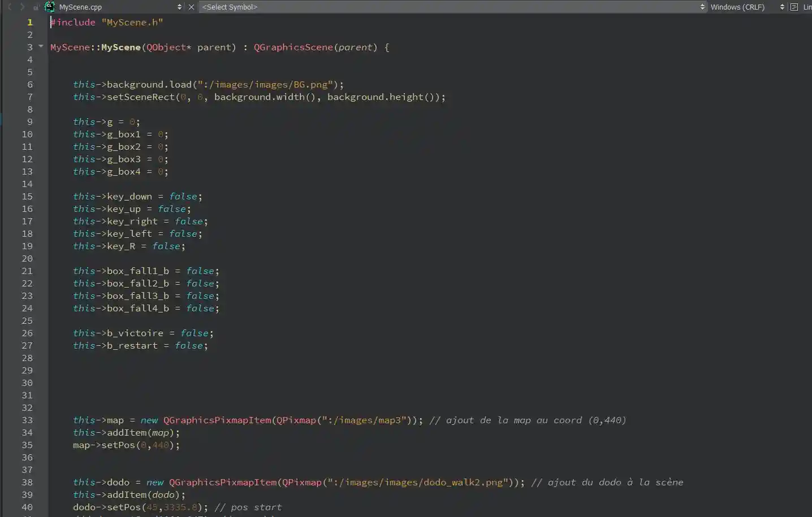Click the dodo_walk2.png path string

(418, 482)
